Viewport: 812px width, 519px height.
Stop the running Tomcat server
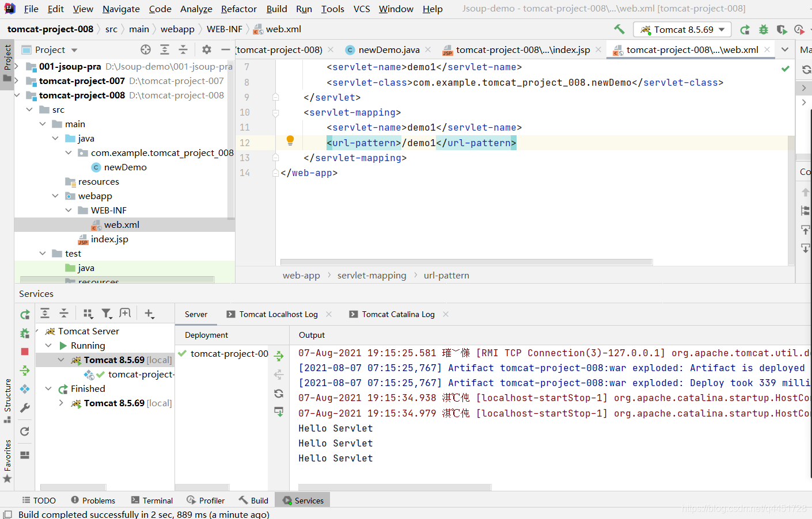[x=25, y=352]
